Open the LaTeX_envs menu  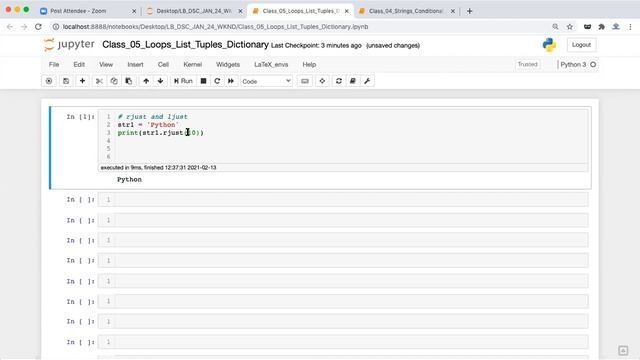(271, 64)
